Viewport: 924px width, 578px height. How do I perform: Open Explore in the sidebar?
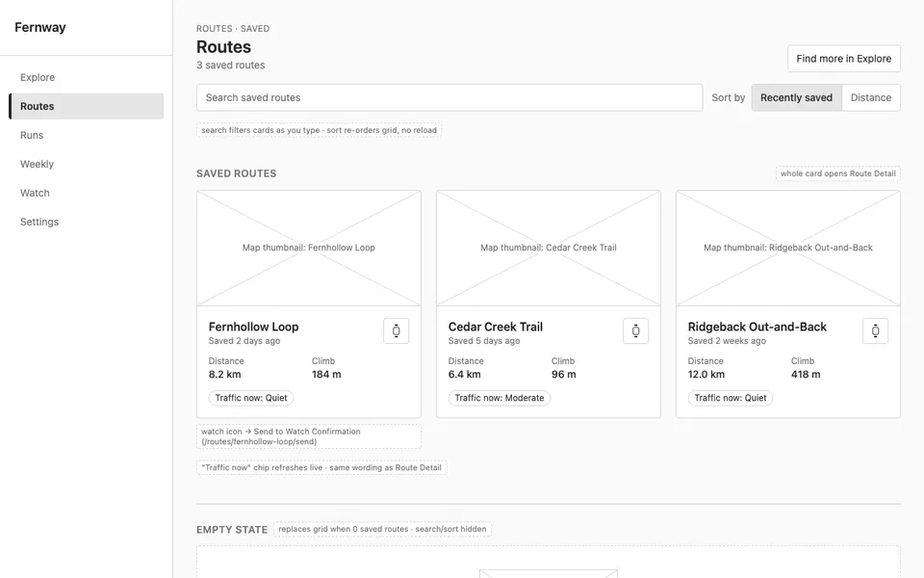pos(86,77)
